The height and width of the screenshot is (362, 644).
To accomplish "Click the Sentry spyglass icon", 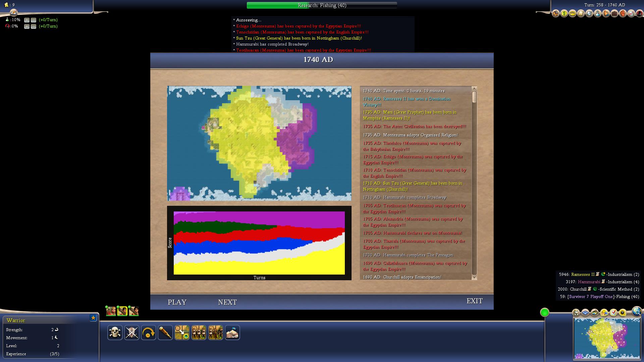I will tap(165, 333).
